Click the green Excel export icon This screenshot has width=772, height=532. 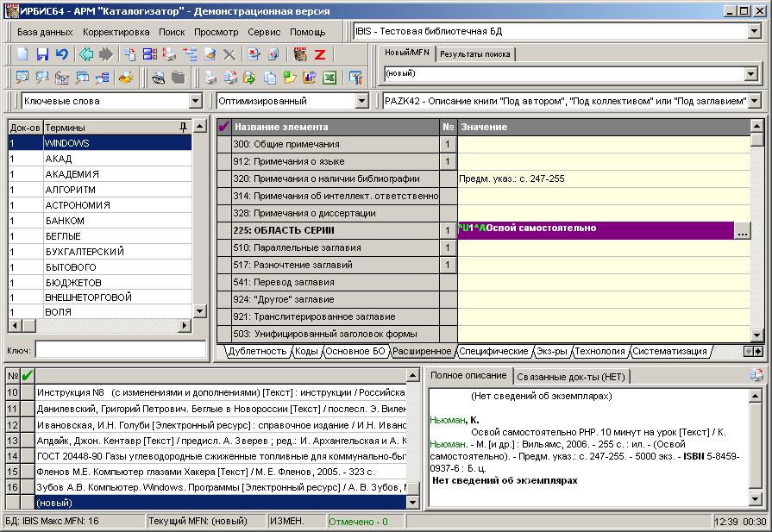click(329, 78)
